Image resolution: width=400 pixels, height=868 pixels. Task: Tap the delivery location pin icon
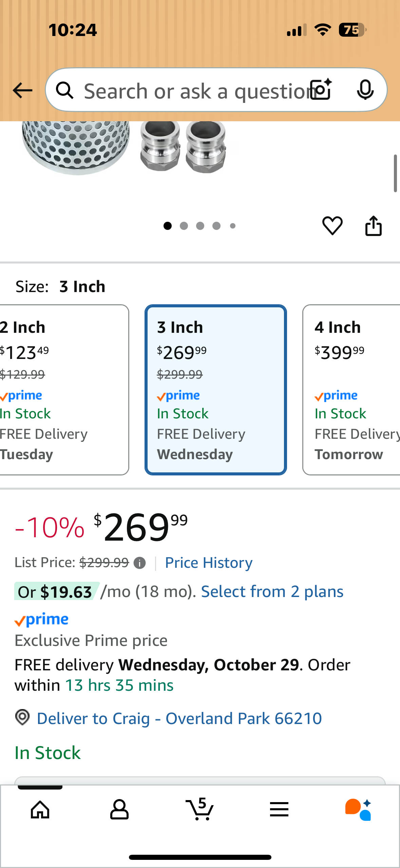[x=22, y=718]
